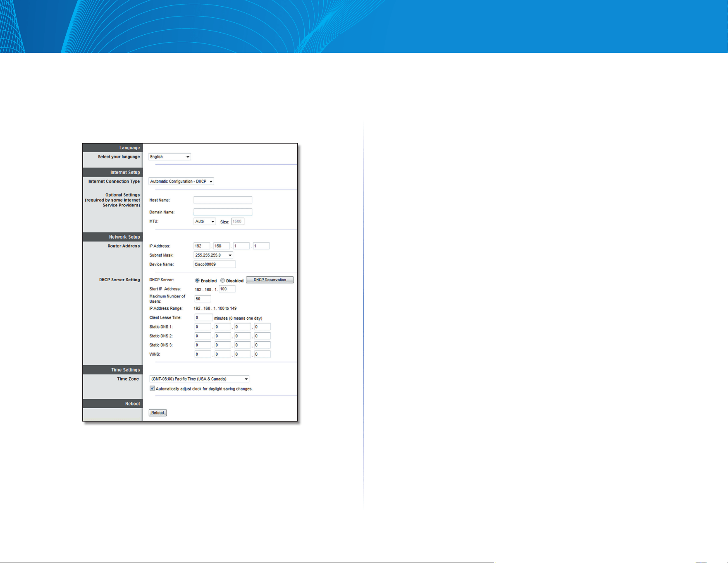Click the first Static DNS 1 octet field
The height and width of the screenshot is (563, 728).
tap(203, 327)
